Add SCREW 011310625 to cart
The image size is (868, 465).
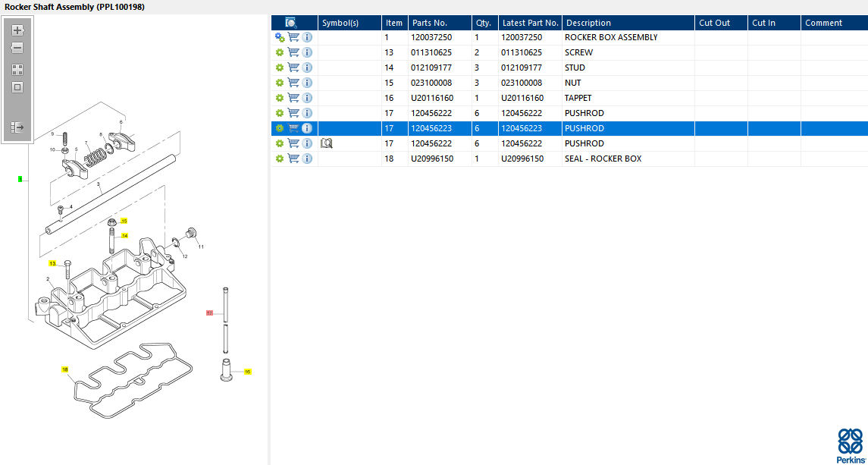tap(294, 52)
